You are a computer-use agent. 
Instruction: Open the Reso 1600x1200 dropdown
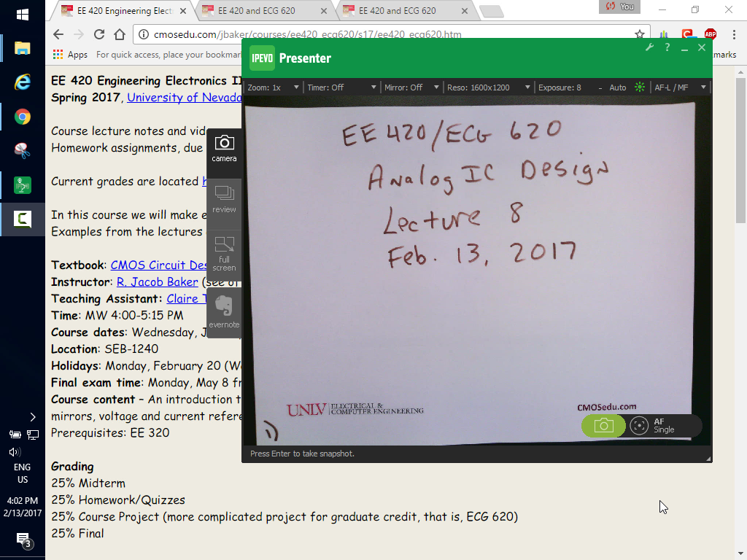click(x=488, y=87)
